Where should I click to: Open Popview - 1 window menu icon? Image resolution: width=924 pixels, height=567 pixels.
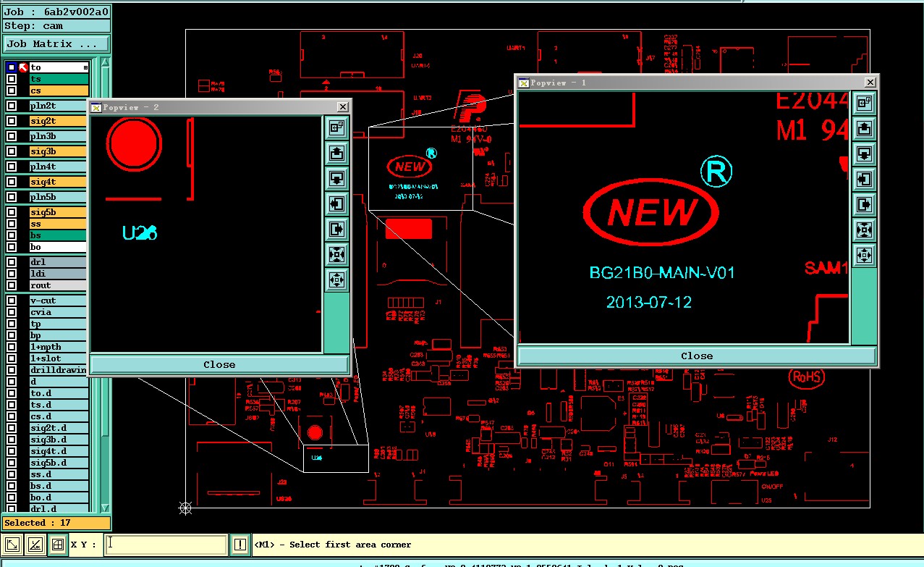(524, 83)
